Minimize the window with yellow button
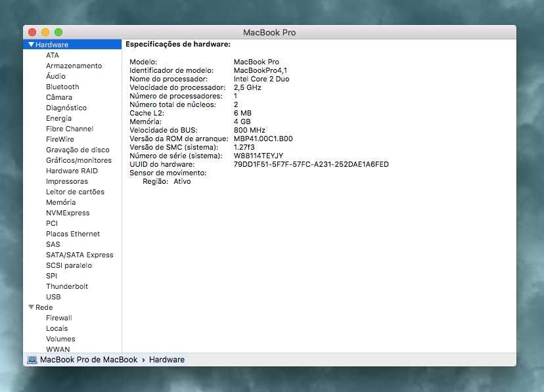 click(x=45, y=32)
